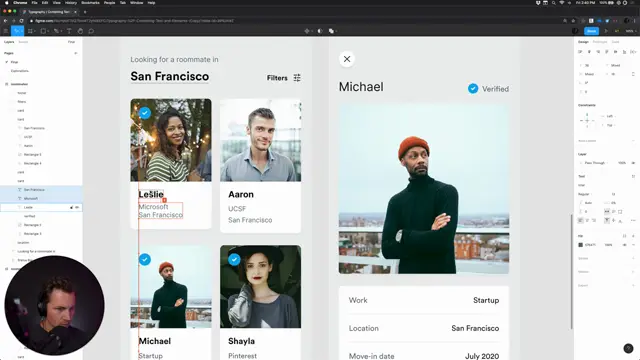Lock the Leslie layer

(71, 207)
